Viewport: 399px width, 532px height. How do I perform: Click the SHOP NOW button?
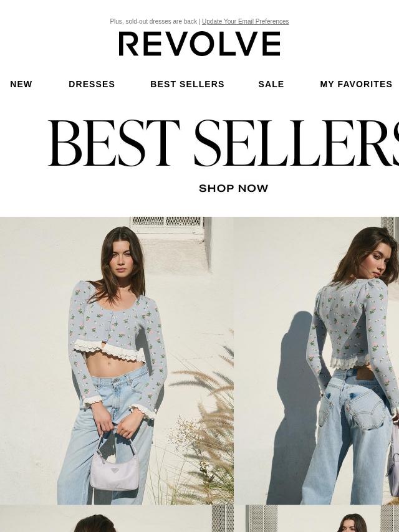click(x=234, y=188)
